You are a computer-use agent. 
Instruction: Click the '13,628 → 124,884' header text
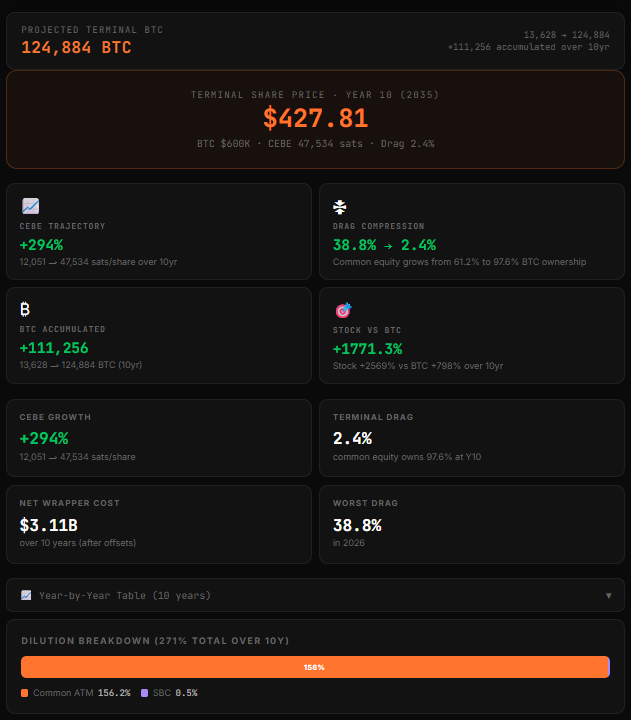coord(567,35)
